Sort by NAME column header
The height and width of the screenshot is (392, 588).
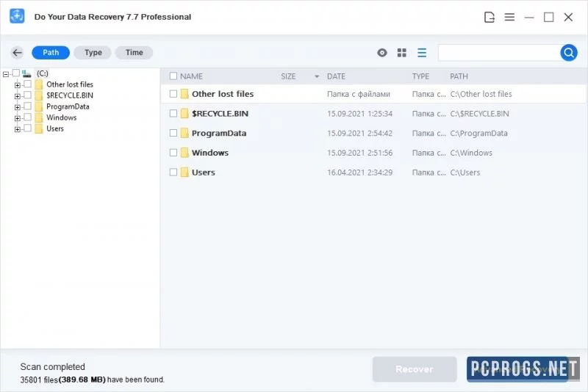click(x=191, y=76)
